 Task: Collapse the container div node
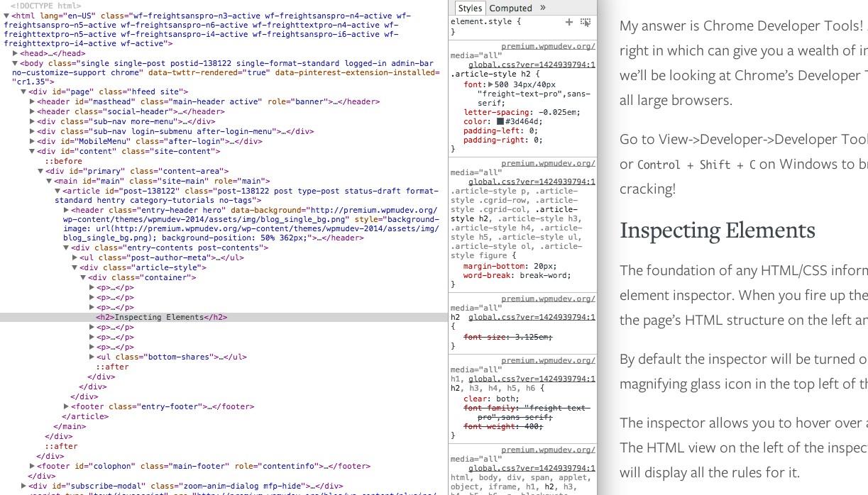[83, 278]
